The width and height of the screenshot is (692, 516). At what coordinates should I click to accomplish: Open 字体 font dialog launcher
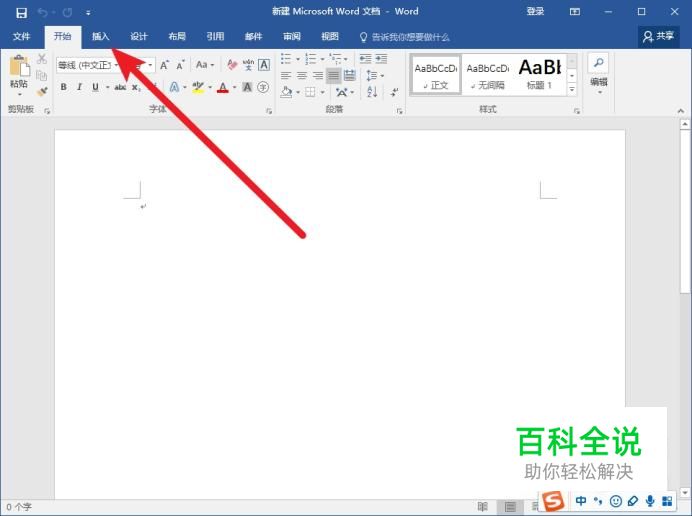point(269,111)
